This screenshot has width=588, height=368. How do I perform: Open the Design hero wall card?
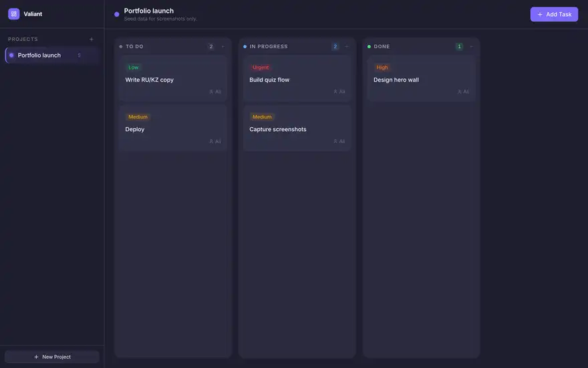[x=422, y=78]
